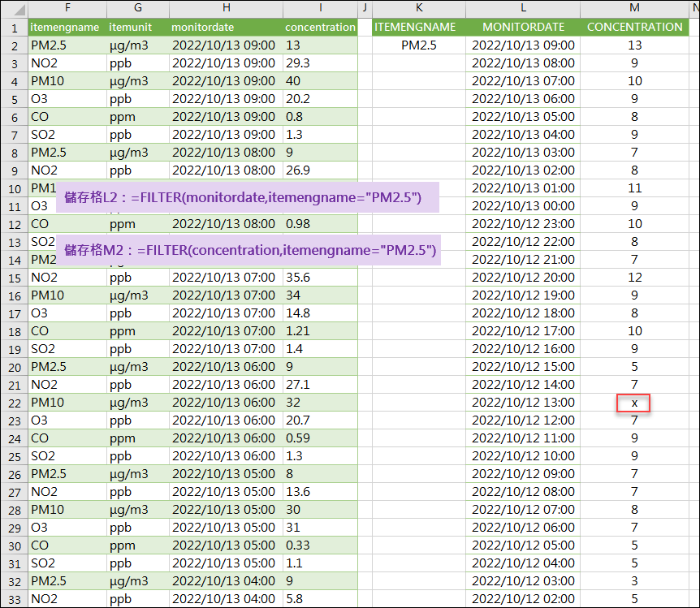Select cell L26 with 2022/10/12 09:00
This screenshot has height=608, width=700.
(523, 473)
